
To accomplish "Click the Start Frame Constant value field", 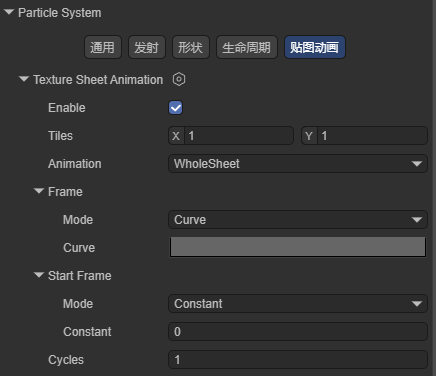I will [298, 332].
